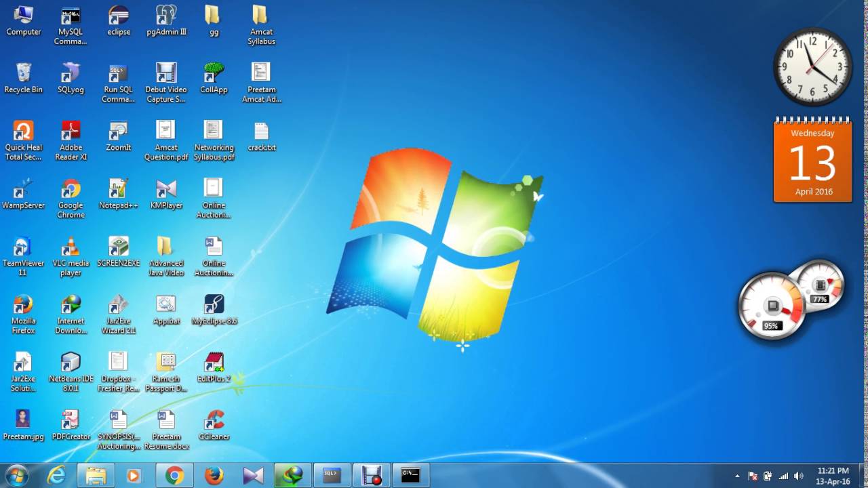Launch MySQL Command Line desktop shortcut

coord(71,26)
